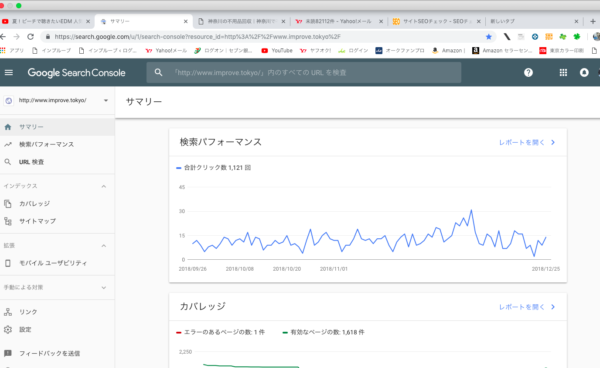Open the help question mark icon
600x368 pixels.
tap(528, 72)
